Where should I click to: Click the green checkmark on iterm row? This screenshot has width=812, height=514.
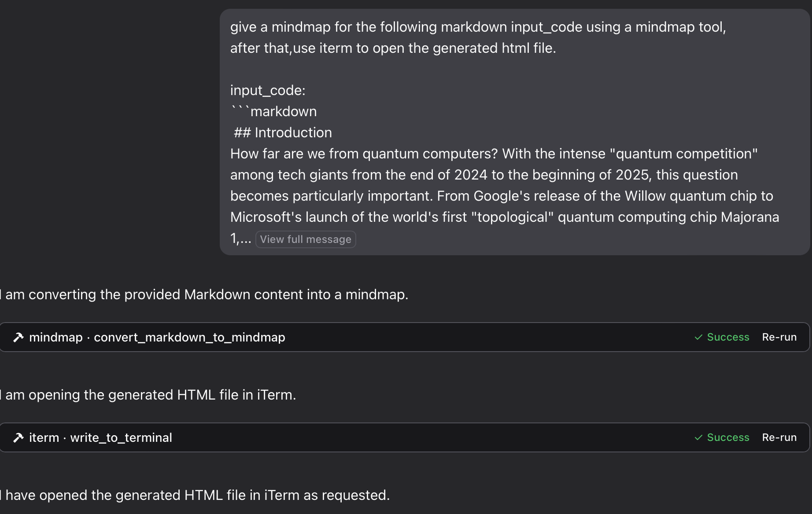click(x=698, y=438)
